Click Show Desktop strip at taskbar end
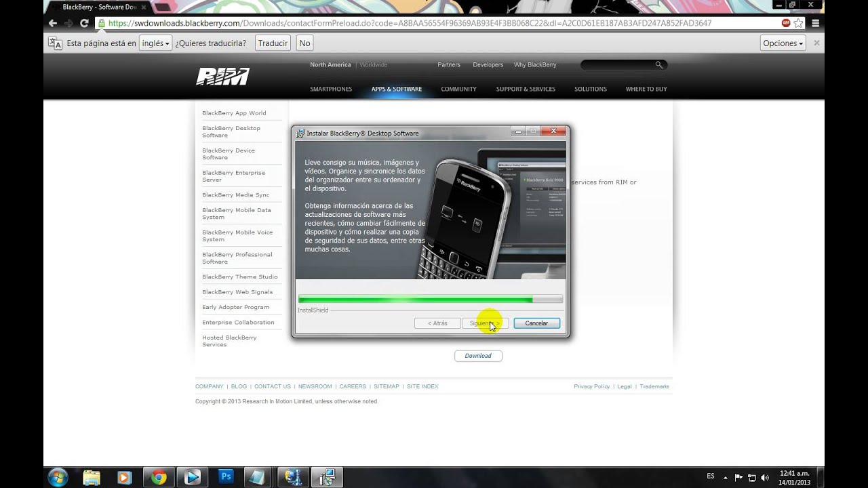Screen dimensions: 868x488 (x=821, y=477)
